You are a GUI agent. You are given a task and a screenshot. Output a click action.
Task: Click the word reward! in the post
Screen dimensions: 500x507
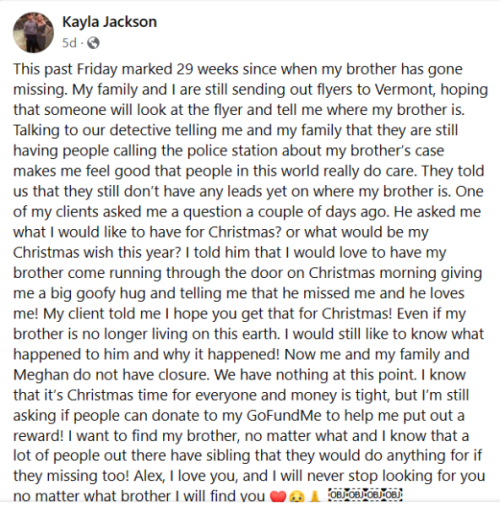click(38, 436)
